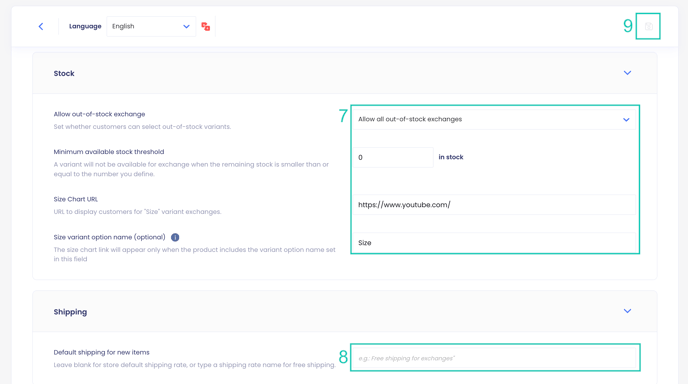Click the minimum stock threshold field

pos(394,157)
